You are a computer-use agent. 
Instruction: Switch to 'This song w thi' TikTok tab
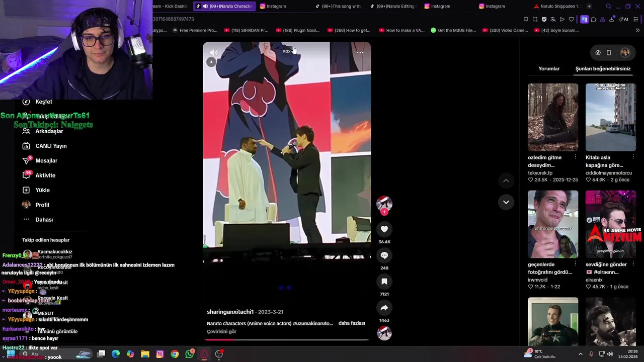[x=338, y=6]
